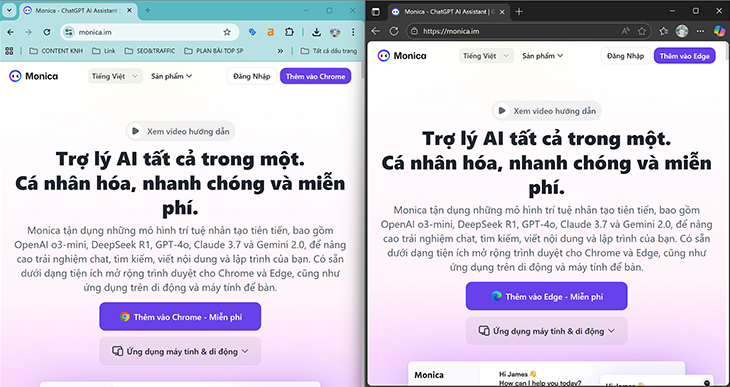Open a new tab in Edge

click(x=519, y=12)
